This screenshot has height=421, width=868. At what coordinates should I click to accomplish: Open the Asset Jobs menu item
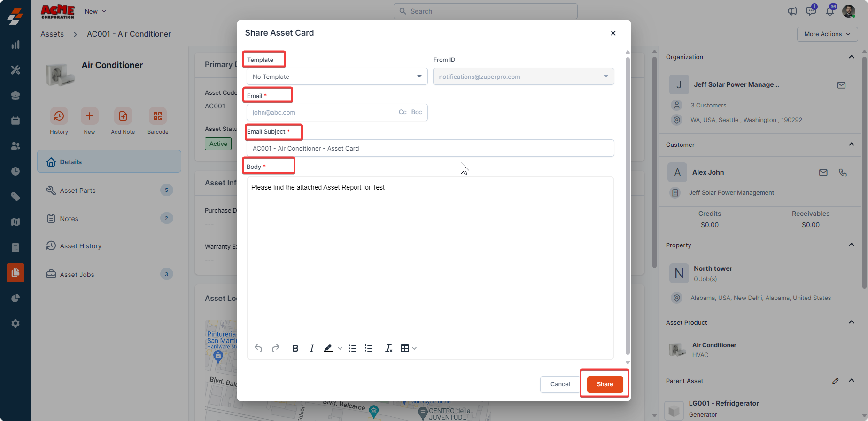tap(109, 274)
